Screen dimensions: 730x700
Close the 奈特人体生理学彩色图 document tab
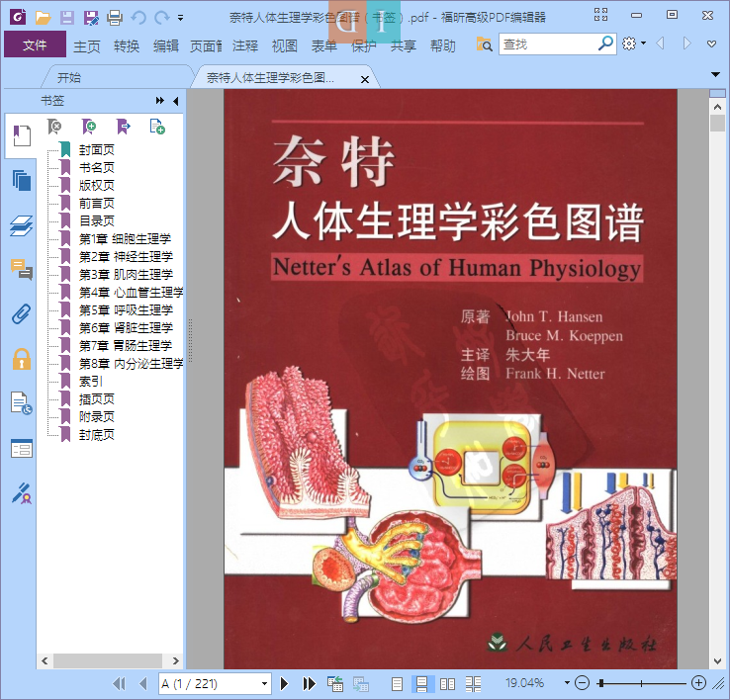(365, 79)
